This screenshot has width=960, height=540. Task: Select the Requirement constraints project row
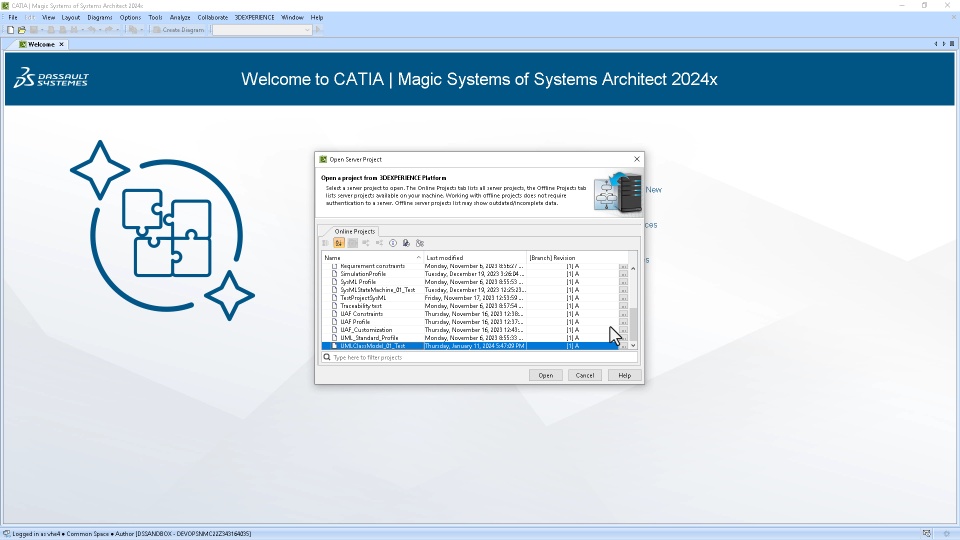point(470,266)
